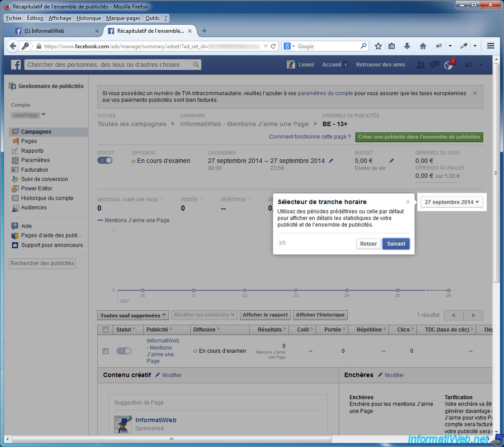This screenshot has width=504, height=447.
Task: Click Modifier next to Contenu créatif
Action: [x=172, y=375]
